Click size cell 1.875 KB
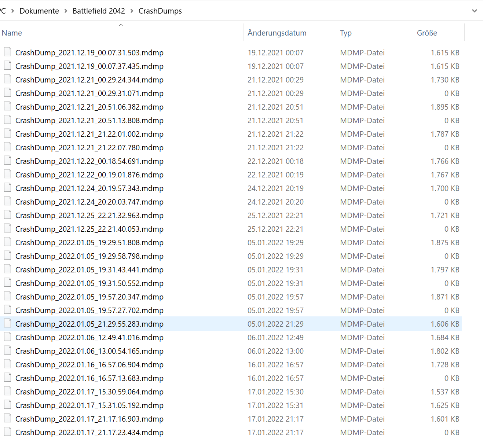The width and height of the screenshot is (483, 448). pyautogui.click(x=445, y=242)
